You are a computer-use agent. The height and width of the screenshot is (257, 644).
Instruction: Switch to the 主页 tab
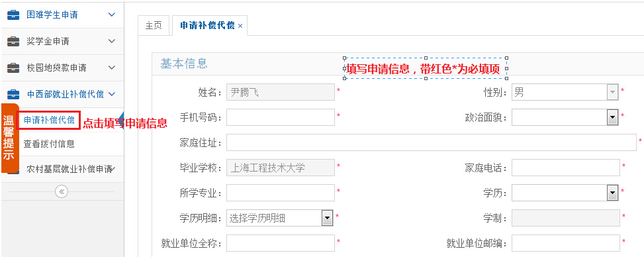154,25
